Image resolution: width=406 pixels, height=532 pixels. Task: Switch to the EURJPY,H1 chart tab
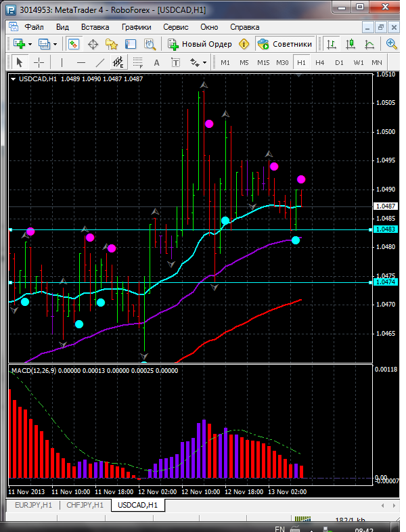coord(32,505)
